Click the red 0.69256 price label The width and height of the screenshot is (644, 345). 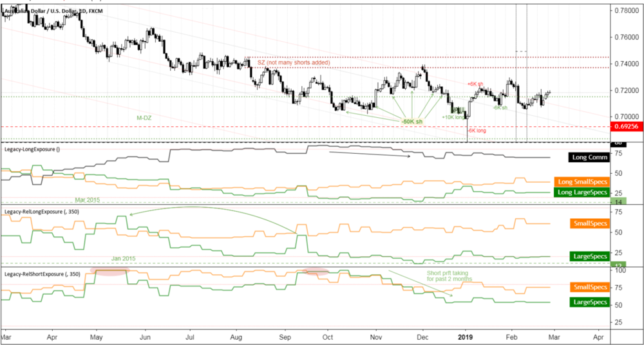click(626, 127)
